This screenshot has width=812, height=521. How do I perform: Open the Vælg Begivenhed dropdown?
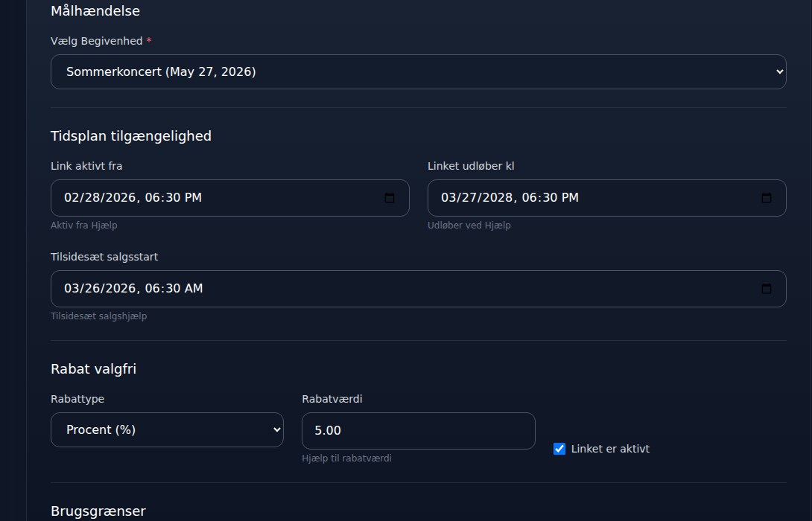point(419,72)
